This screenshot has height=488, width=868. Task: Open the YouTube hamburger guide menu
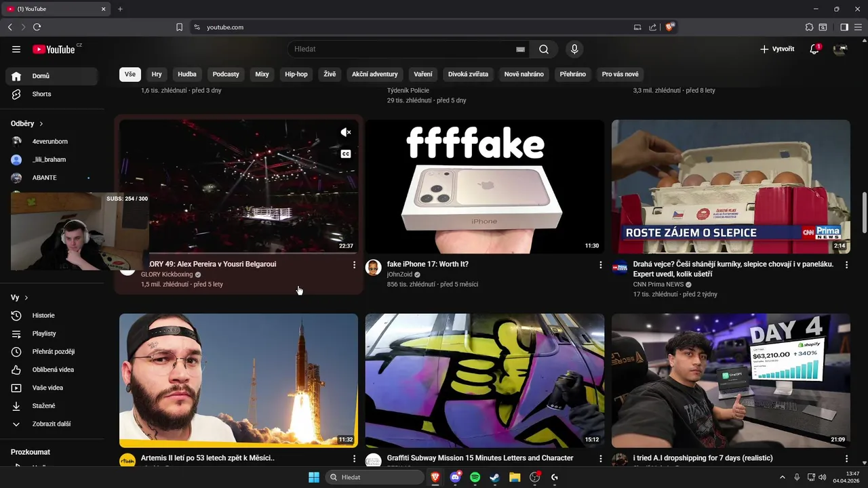click(x=16, y=49)
